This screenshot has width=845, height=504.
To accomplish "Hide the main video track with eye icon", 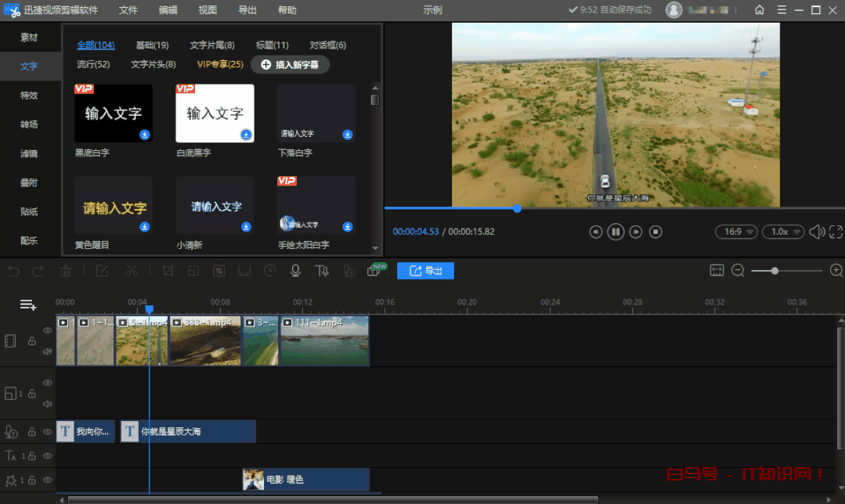I will pyautogui.click(x=48, y=331).
